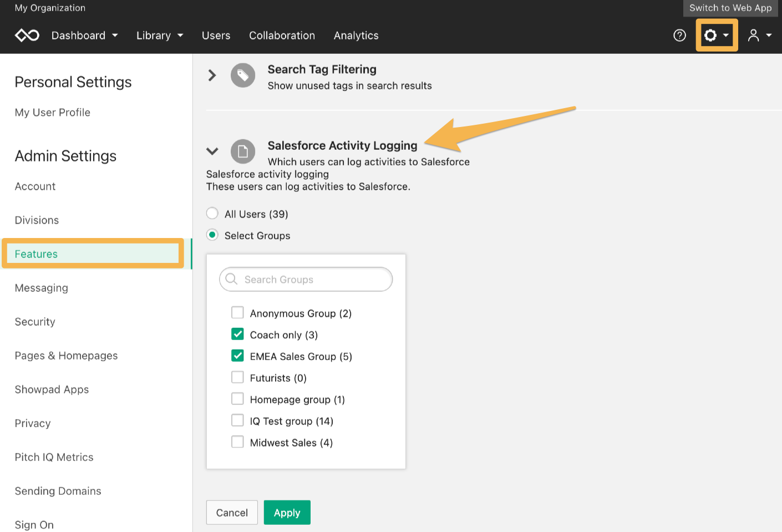Click the Search Tag Filtering tag icon

(x=243, y=75)
